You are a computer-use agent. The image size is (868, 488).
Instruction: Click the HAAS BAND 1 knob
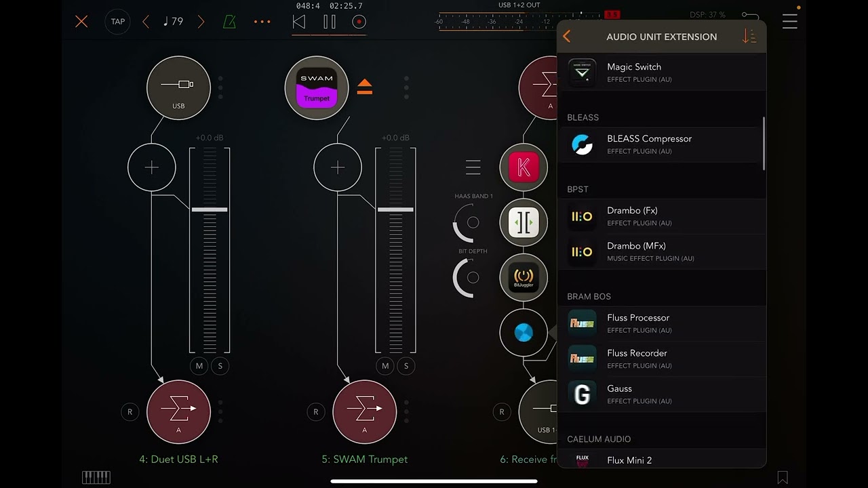(x=472, y=222)
